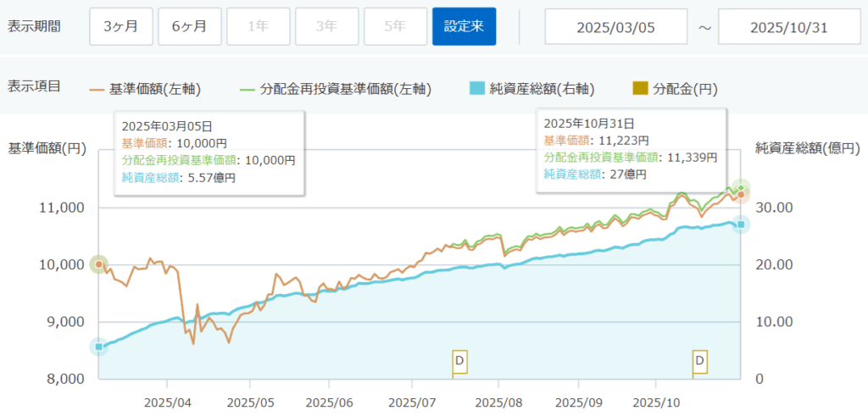Click the gold 分配金(円) legend swatch

click(640, 89)
